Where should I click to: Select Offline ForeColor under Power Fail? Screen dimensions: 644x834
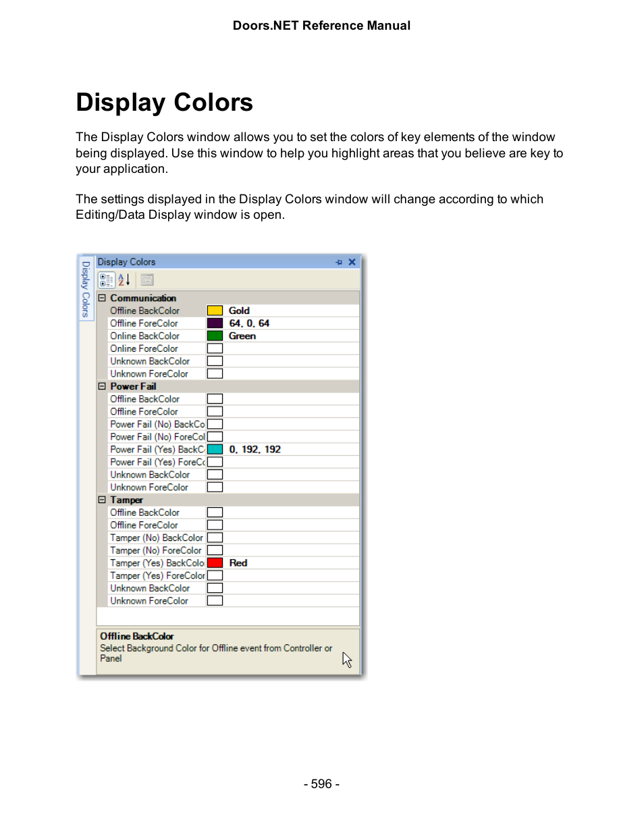[156, 411]
